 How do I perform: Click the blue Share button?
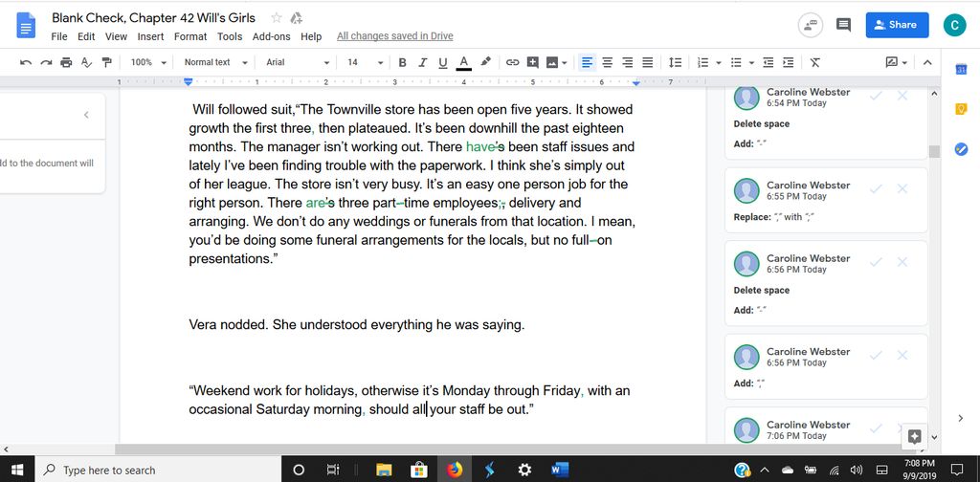point(896,25)
